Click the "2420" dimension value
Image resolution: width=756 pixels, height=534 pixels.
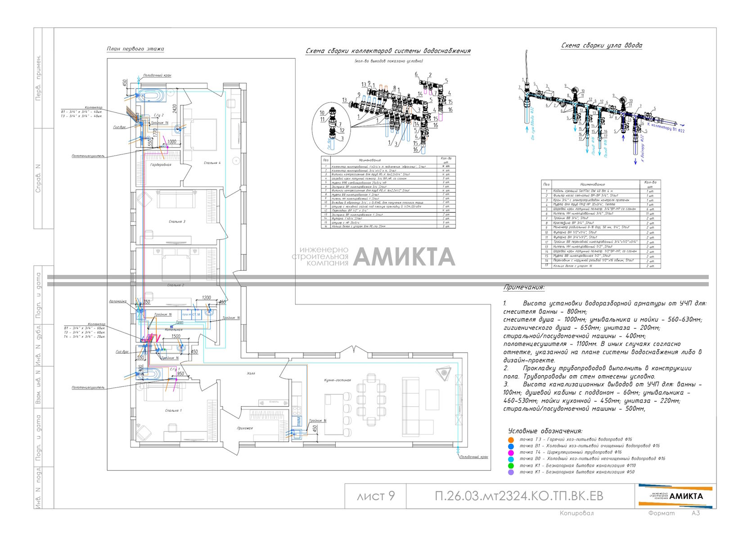tap(175, 108)
